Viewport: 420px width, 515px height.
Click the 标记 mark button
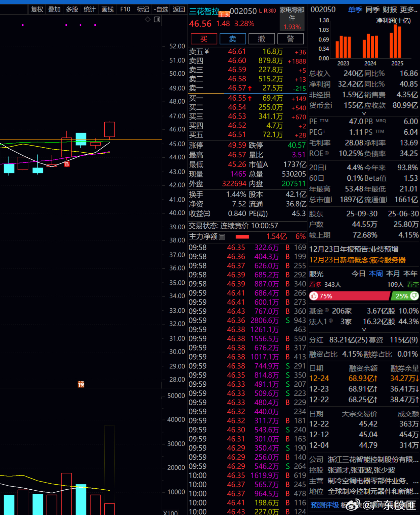(x=143, y=9)
